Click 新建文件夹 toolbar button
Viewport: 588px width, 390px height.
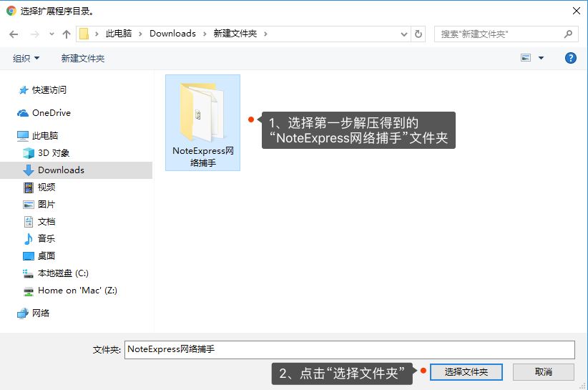(x=83, y=58)
